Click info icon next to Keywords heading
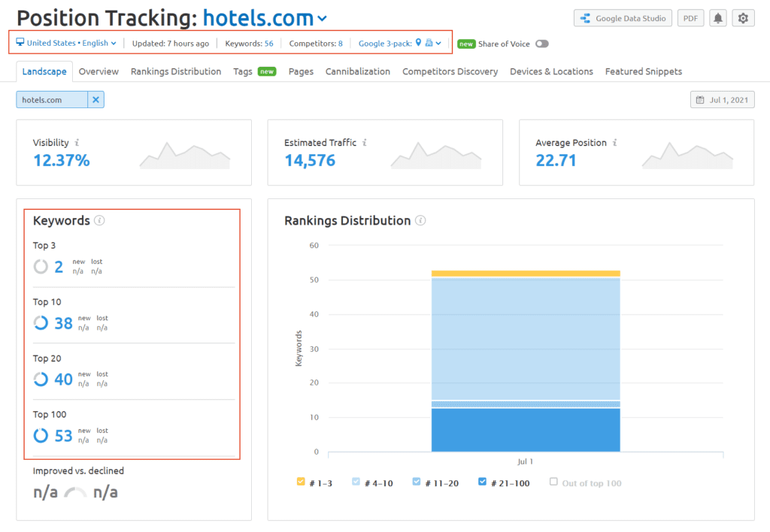Image resolution: width=770 pixels, height=532 pixels. coord(99,220)
